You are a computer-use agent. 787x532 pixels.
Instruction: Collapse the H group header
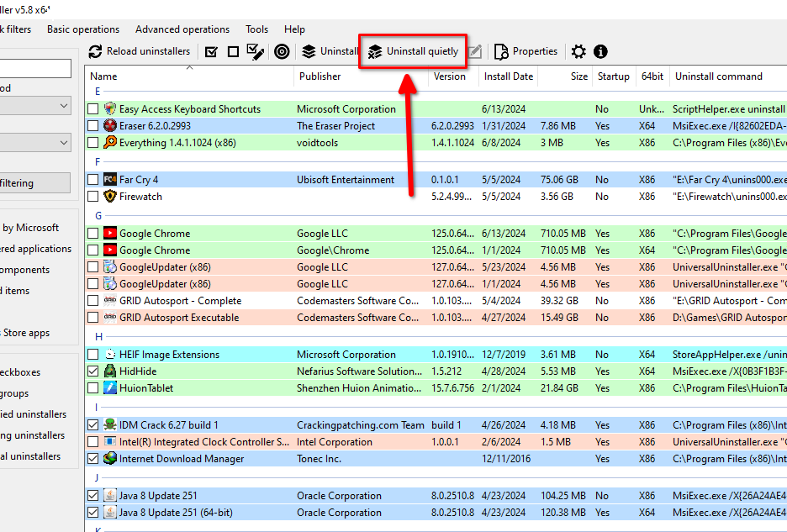coord(98,337)
